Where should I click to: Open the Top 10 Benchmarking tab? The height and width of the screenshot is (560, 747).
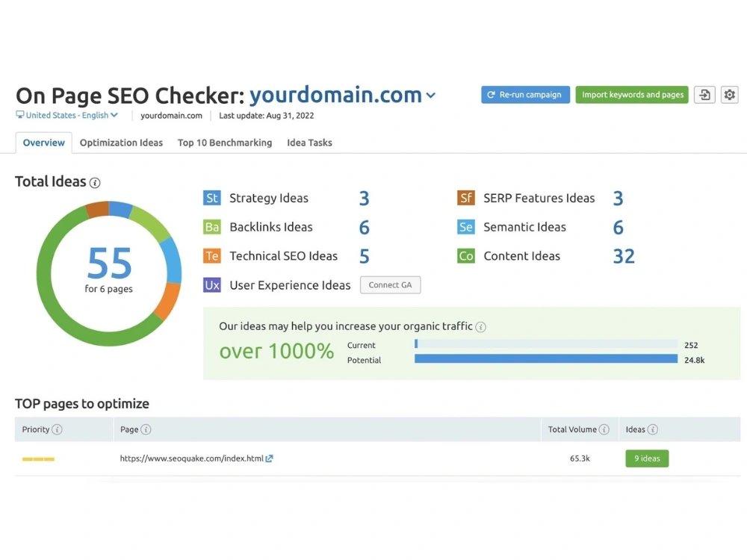click(x=225, y=143)
